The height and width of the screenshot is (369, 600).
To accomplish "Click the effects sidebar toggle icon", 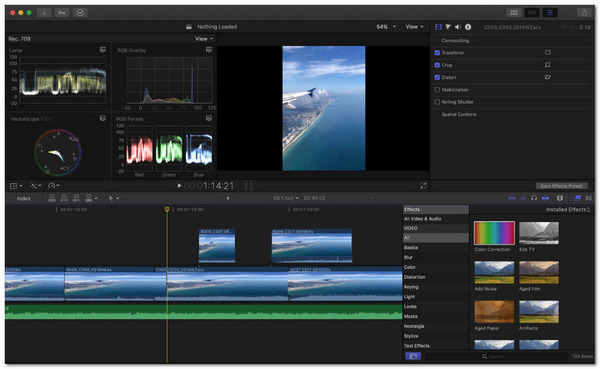I will coord(413,356).
